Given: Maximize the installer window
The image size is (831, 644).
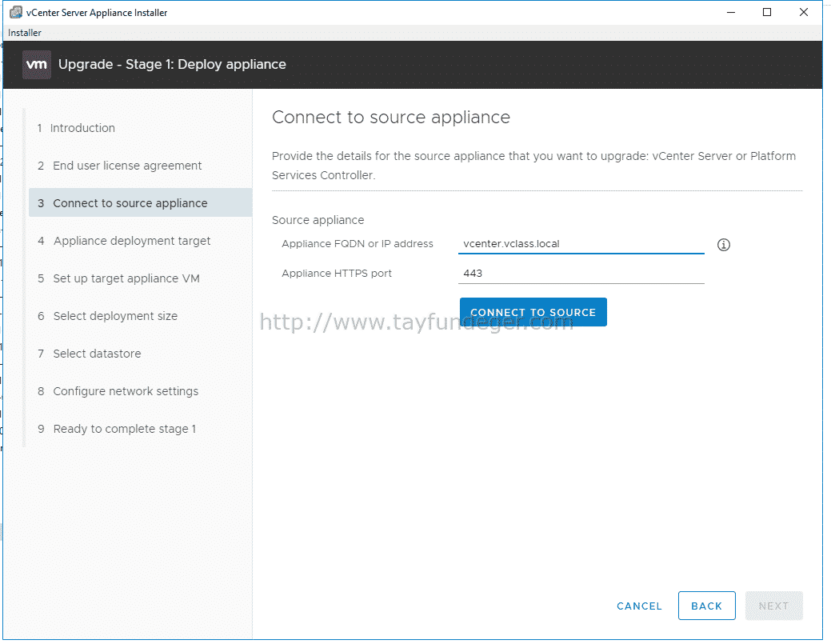Looking at the screenshot, I should pos(767,12).
